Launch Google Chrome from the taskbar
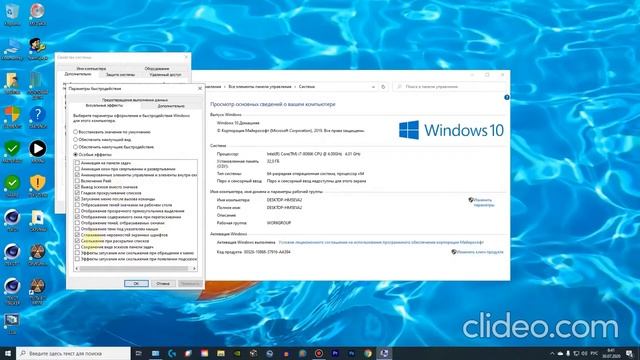This screenshot has width=640, height=360. pyautogui.click(x=368, y=353)
